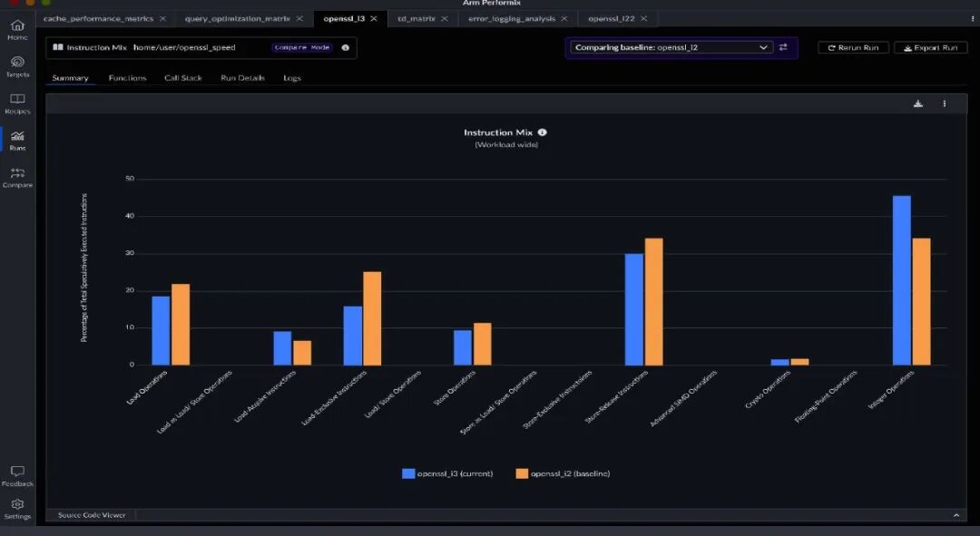Screen dimensions: 980x536
Task: Open the Home sidebar icon
Action: (17, 29)
